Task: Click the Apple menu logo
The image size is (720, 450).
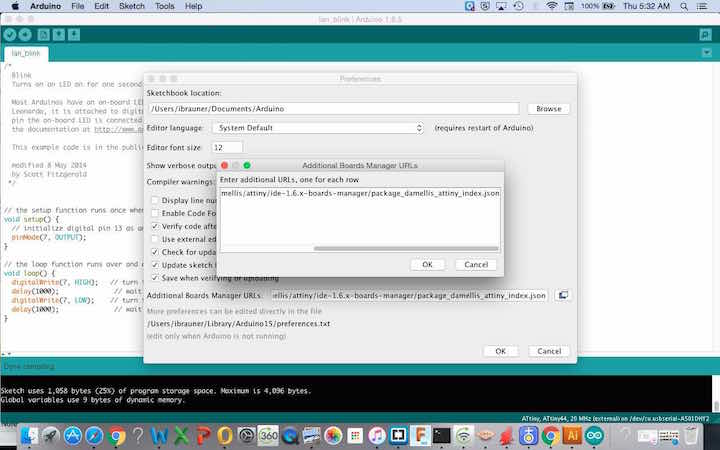Action: click(x=15, y=6)
